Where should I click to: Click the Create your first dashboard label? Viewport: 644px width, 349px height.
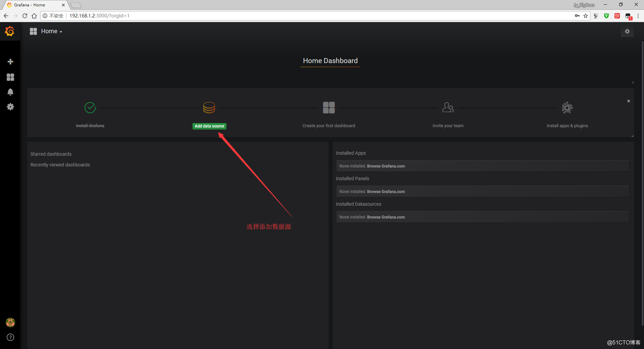click(x=329, y=126)
